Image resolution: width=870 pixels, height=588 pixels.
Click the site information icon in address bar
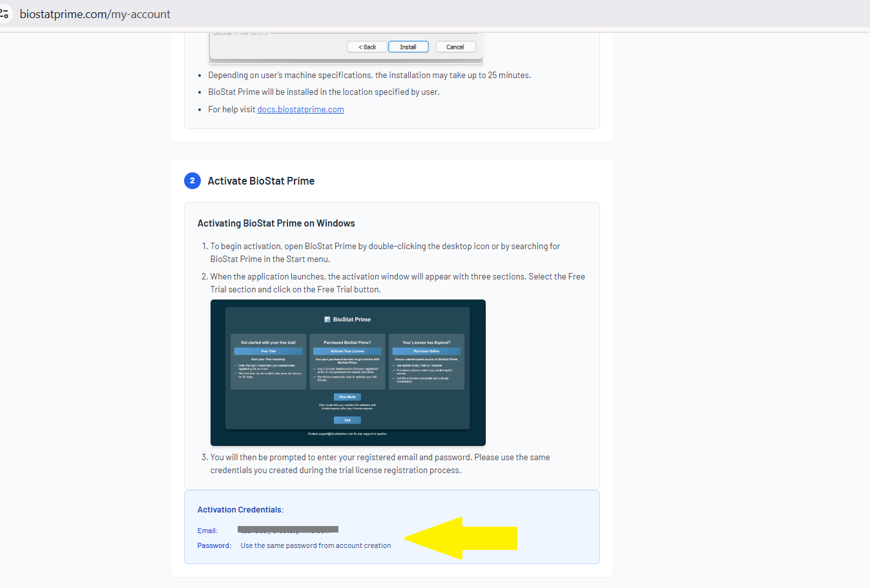pyautogui.click(x=5, y=14)
